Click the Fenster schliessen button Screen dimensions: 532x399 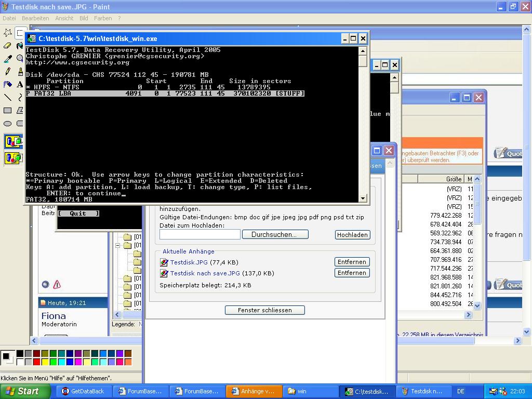[264, 310]
